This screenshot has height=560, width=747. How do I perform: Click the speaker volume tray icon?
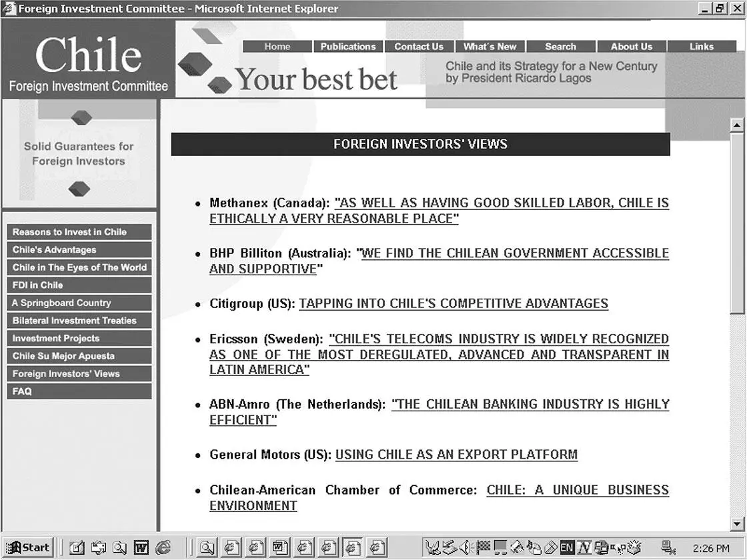pyautogui.click(x=465, y=548)
